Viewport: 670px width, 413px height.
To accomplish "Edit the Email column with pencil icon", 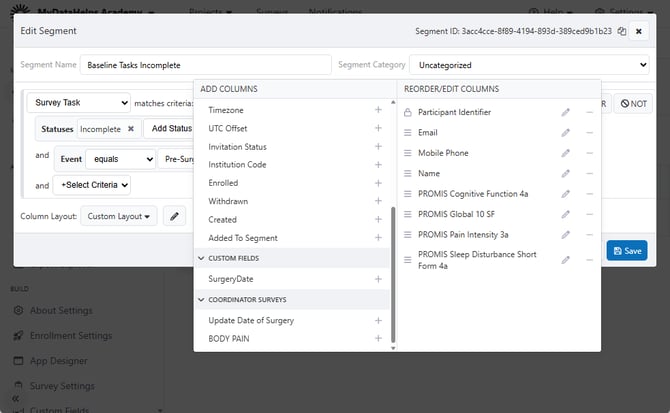I will (566, 132).
